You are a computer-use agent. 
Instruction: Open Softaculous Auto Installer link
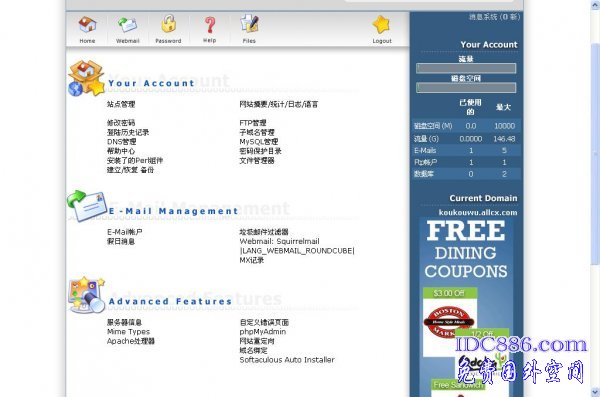[287, 360]
